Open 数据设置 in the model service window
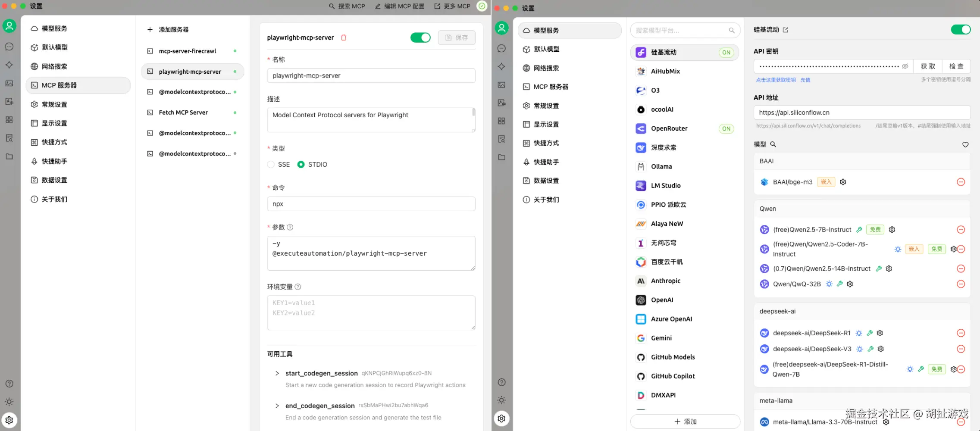This screenshot has height=431, width=980. click(x=570, y=181)
